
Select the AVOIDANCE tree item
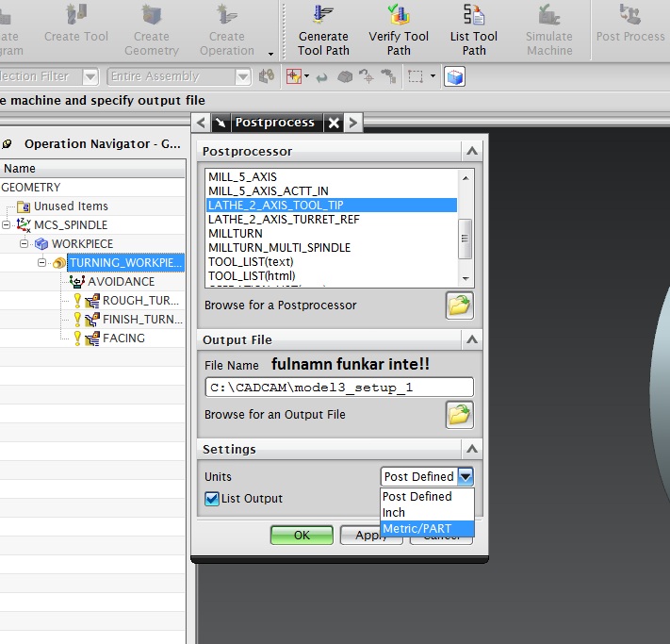122,281
